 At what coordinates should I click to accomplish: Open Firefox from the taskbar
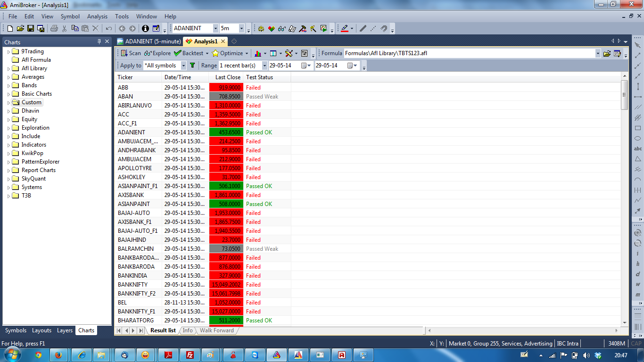(x=58, y=354)
